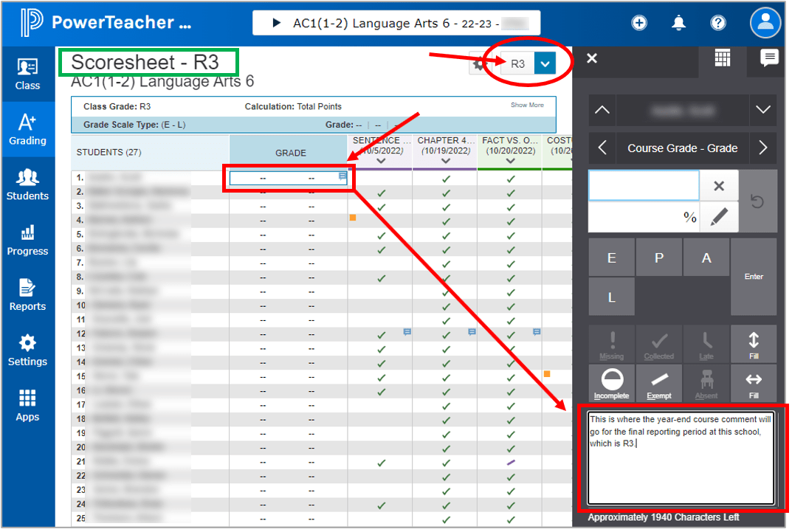Screen dimensions: 792x532
Task: Use the vertical Fill tool for scores
Action: (x=754, y=344)
